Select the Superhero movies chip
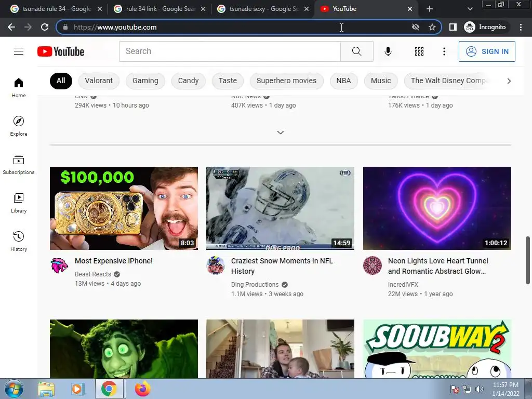This screenshot has height=399, width=532. click(x=286, y=81)
